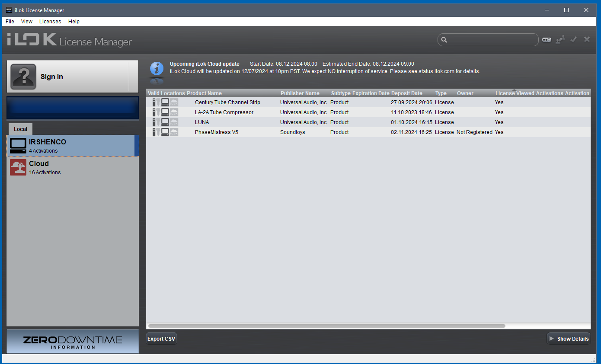This screenshot has width=601, height=364.
Task: Expand the panel with Show Details
Action: (569, 339)
